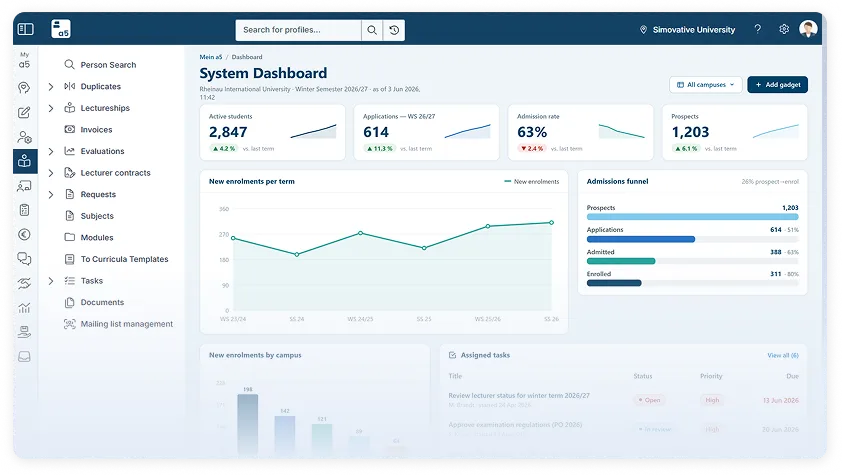
Task: Open the Active students 2,847 card
Action: [x=272, y=133]
